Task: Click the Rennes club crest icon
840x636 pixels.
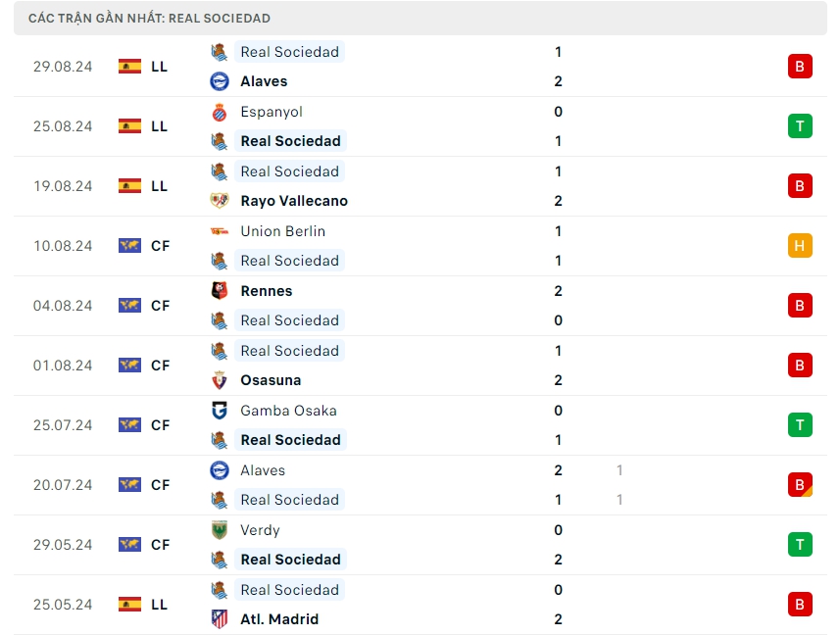Action: [220, 291]
